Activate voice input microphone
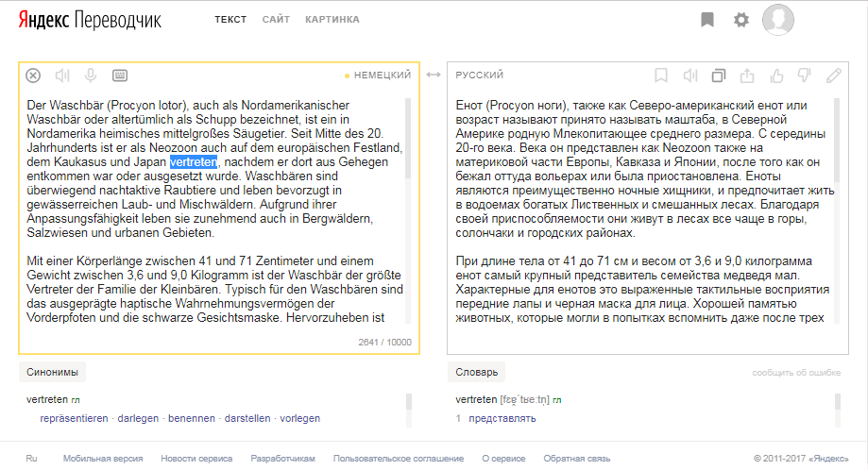This screenshot has height=470, width=868. coord(91,76)
